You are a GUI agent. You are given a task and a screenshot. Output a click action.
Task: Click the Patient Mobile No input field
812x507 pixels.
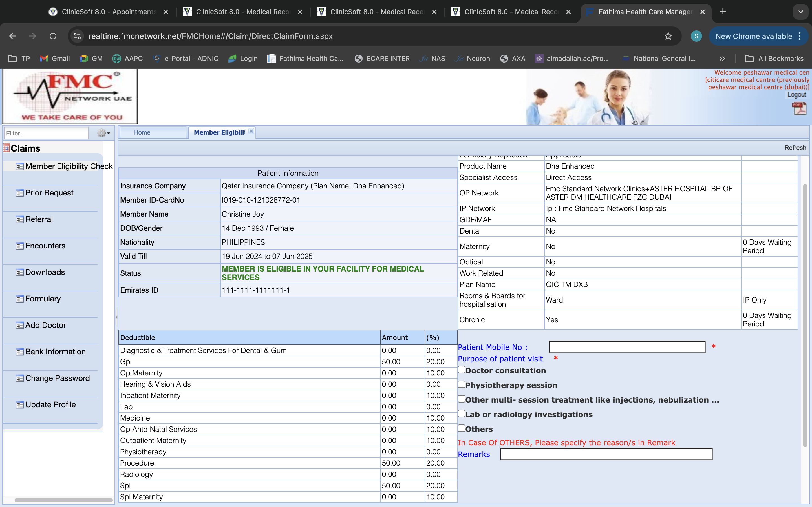tap(627, 347)
